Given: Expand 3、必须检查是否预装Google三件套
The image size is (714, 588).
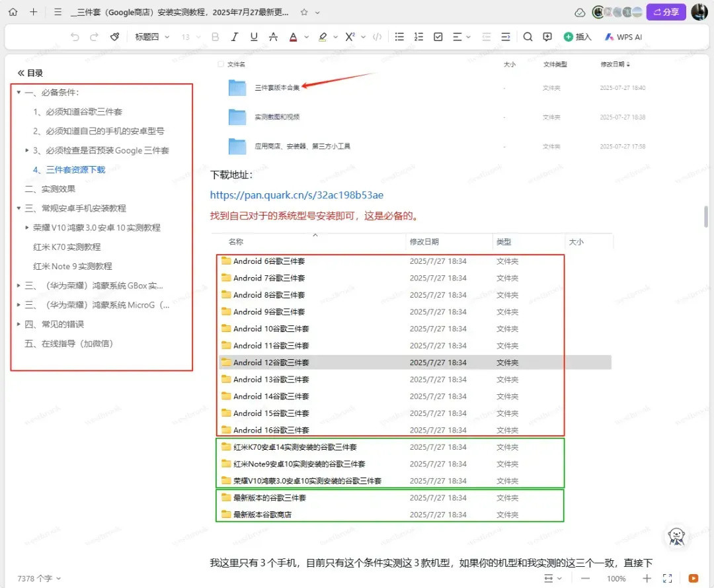Looking at the screenshot, I should [x=27, y=150].
